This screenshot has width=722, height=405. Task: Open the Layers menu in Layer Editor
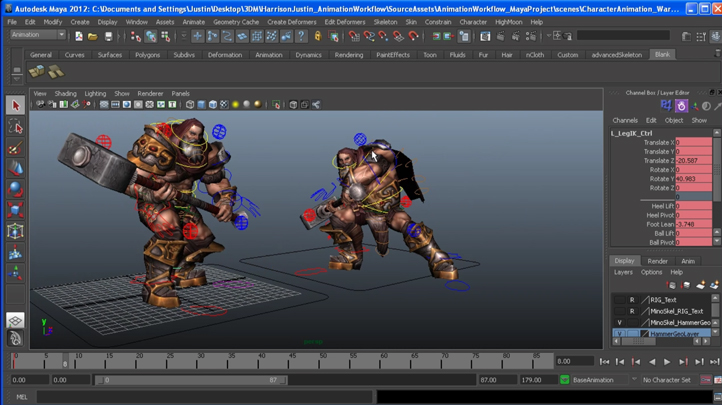click(623, 272)
